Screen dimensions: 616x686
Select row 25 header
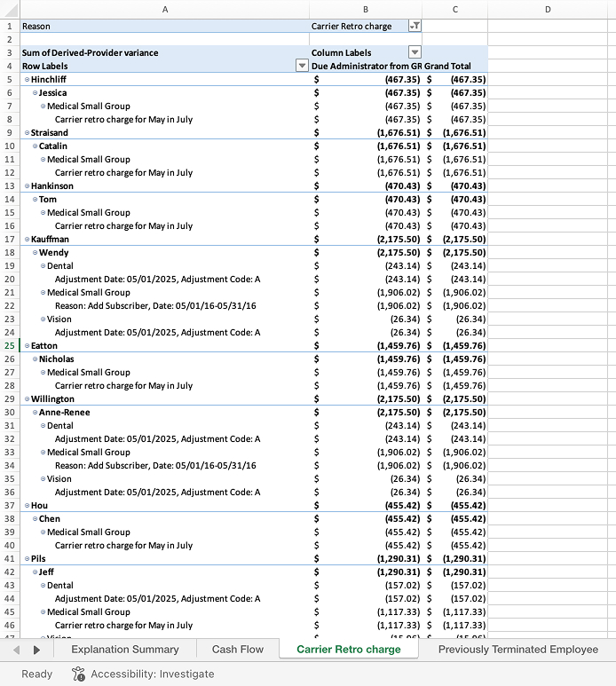coord(10,345)
